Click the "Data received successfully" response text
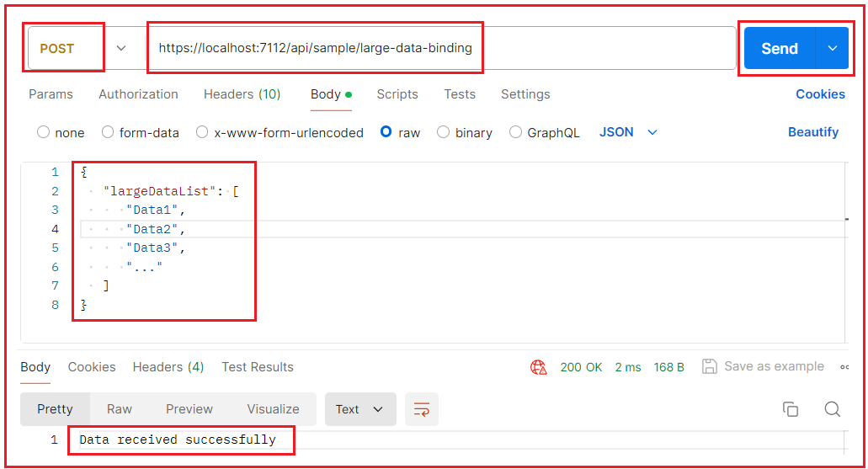The height and width of the screenshot is (469, 868). 178,440
